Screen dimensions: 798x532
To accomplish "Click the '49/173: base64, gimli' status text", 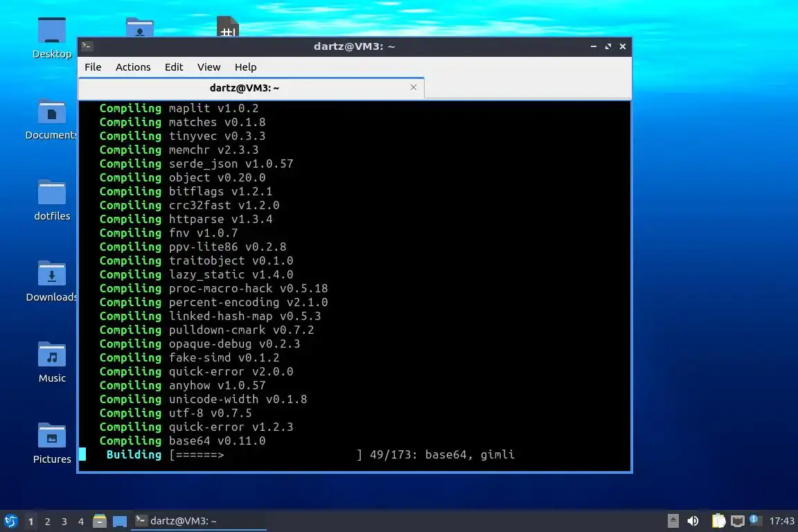I will 442,454.
